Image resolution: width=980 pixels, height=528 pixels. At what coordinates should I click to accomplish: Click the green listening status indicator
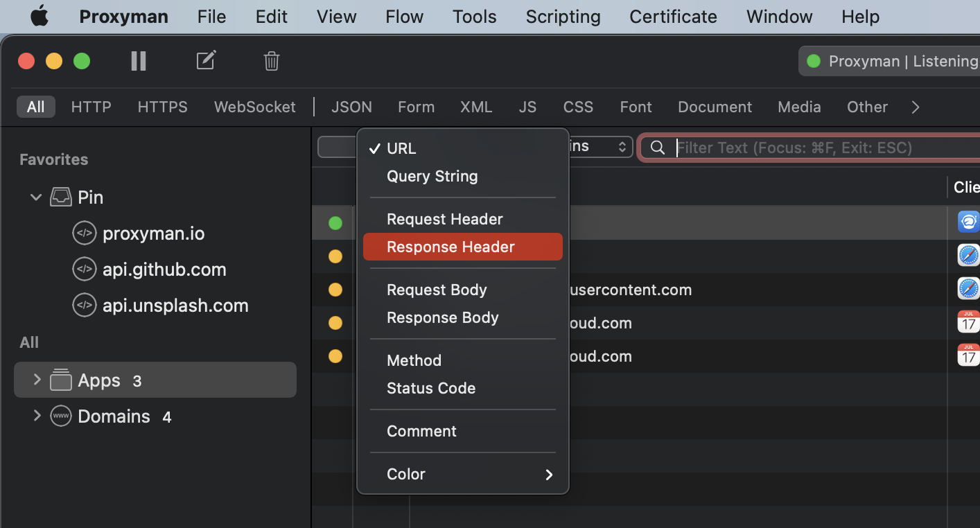coord(814,61)
